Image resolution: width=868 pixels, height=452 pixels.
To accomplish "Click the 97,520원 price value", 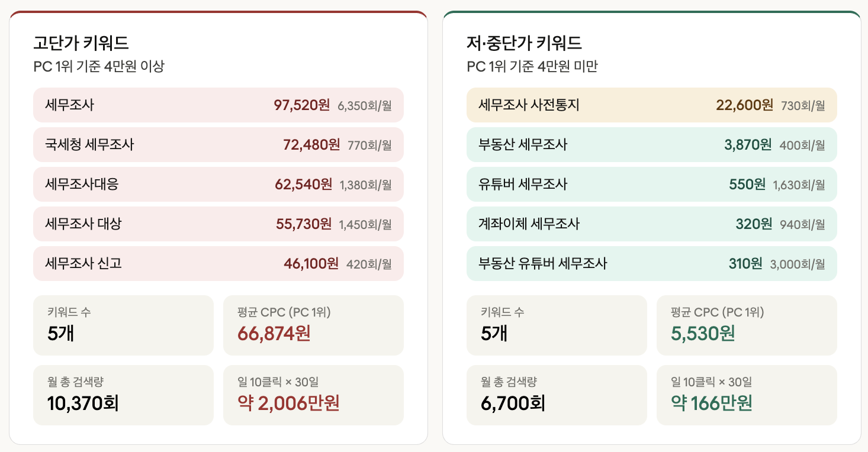I will [301, 105].
